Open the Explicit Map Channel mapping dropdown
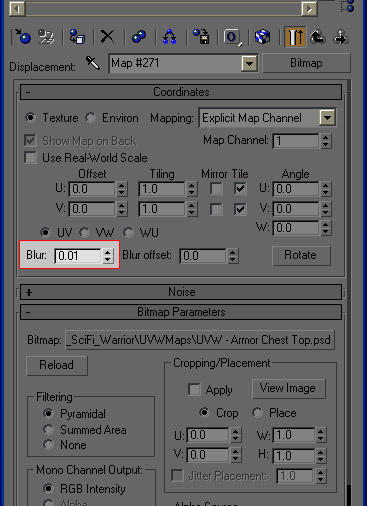The height and width of the screenshot is (506, 367). pos(327,118)
